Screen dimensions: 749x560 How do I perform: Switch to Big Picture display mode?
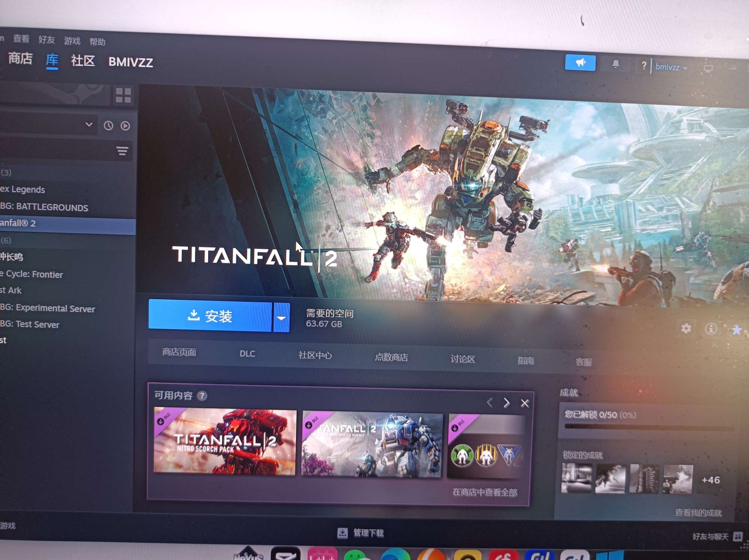(x=708, y=69)
